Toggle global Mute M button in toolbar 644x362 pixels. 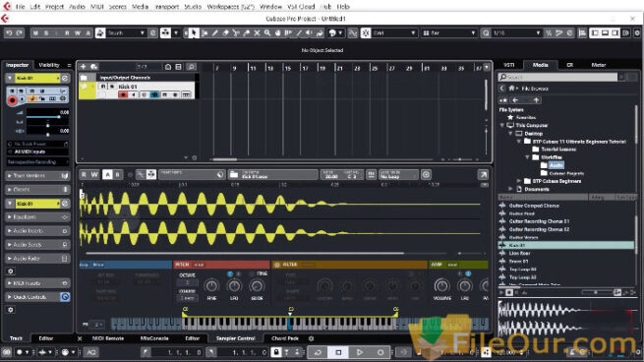[x=35, y=32]
